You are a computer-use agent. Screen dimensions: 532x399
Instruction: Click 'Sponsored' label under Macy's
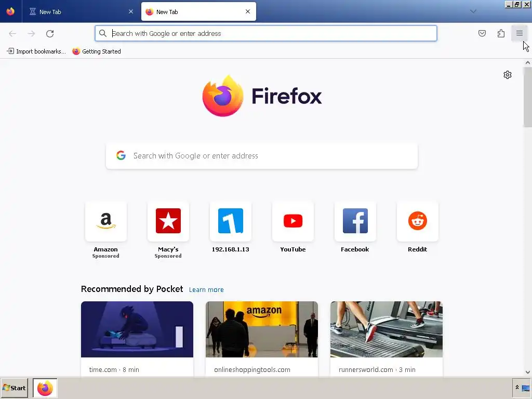168,256
